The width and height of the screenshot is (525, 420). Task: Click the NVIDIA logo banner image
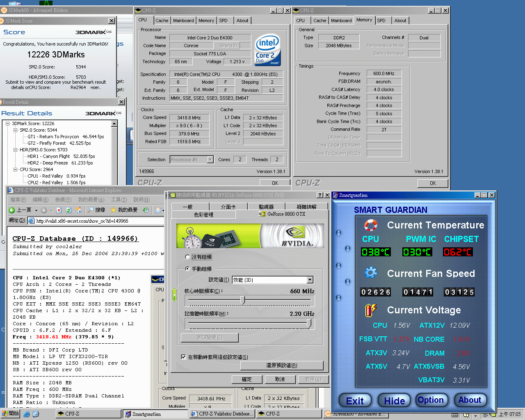250,236
